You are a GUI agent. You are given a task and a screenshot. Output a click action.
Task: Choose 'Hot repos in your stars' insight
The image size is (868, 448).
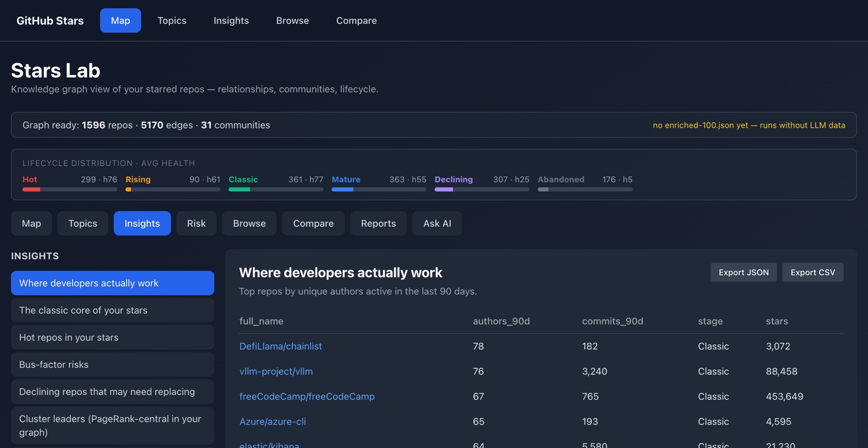[x=112, y=337]
